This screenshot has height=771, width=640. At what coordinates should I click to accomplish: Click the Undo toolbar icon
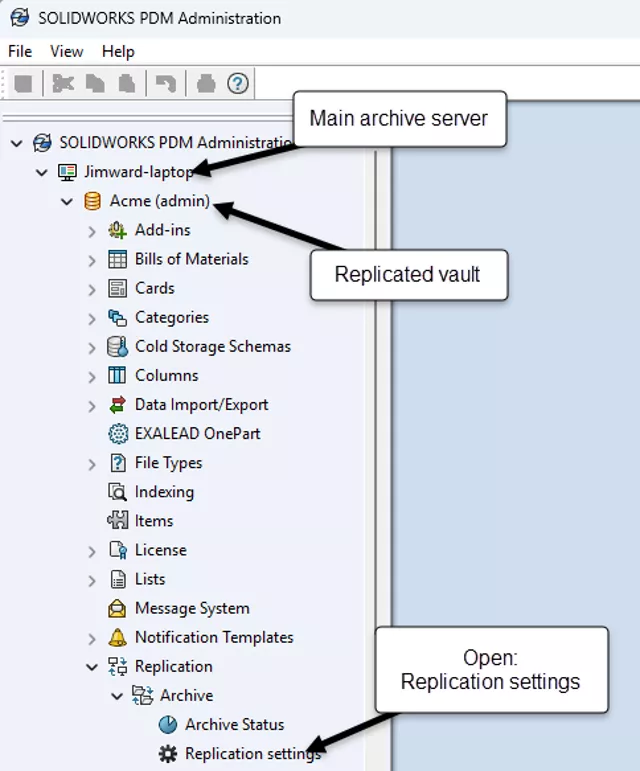coord(166,84)
